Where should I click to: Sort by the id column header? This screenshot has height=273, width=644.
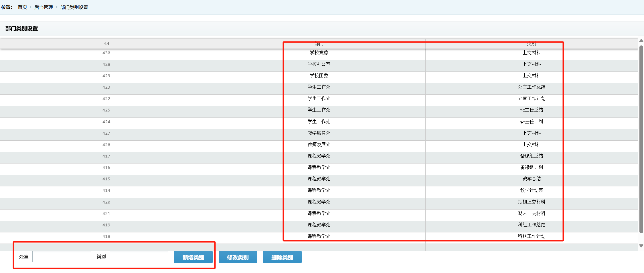106,44
